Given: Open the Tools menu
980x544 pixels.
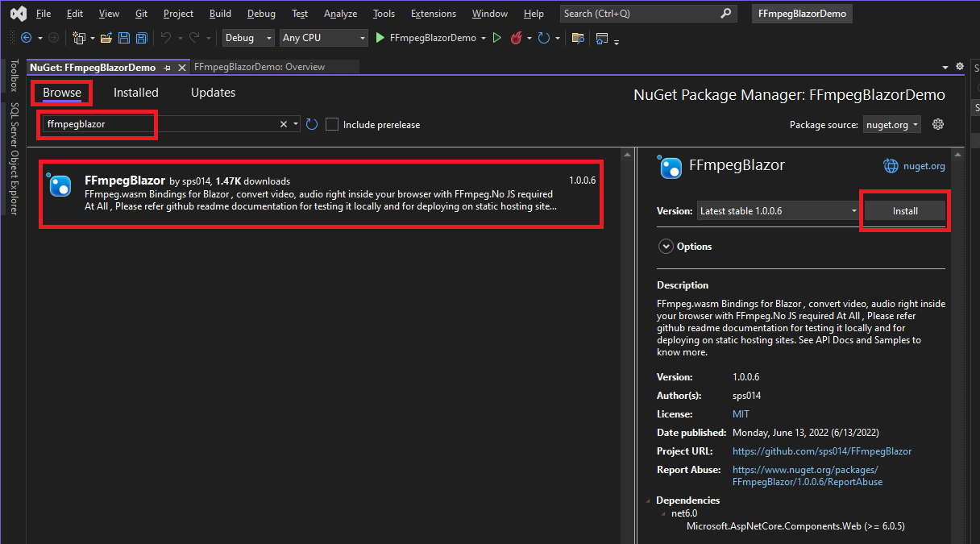Looking at the screenshot, I should point(384,14).
